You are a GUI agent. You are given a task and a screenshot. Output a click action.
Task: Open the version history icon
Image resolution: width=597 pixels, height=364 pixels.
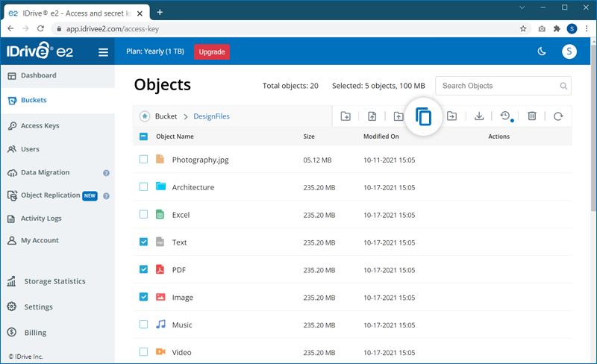505,116
